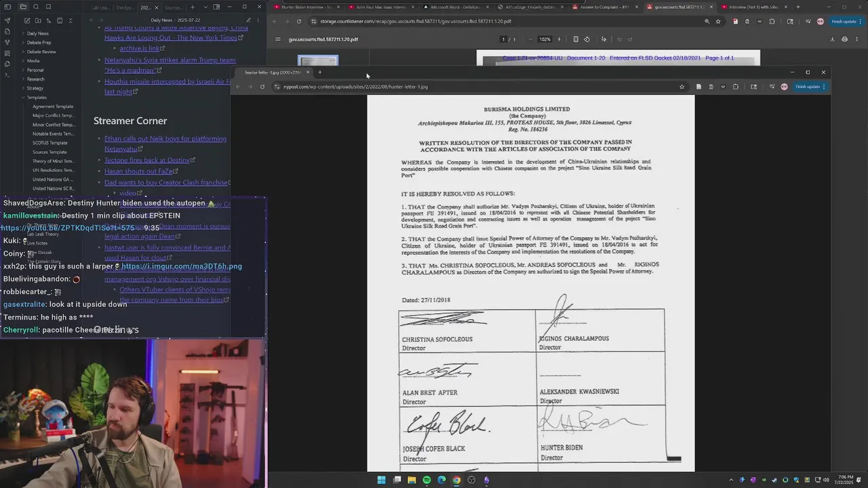This screenshot has height=488, width=868.
Task: Open the paper plane ribbon icon in Obsidian
Action: pos(7,20)
